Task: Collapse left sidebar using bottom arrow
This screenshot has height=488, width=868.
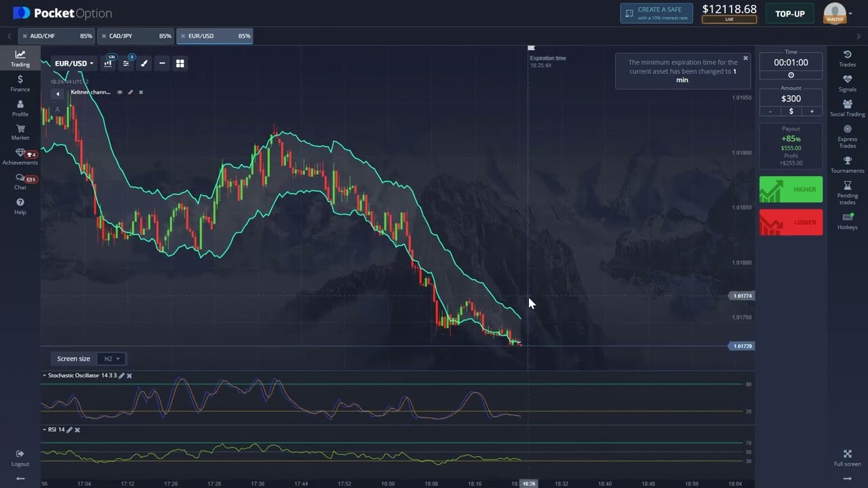Action: pos(20,479)
